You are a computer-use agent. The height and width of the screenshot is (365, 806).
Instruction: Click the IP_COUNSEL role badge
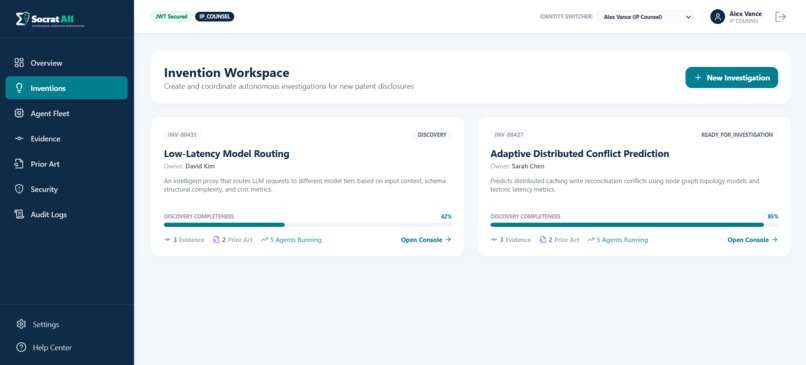(x=214, y=17)
